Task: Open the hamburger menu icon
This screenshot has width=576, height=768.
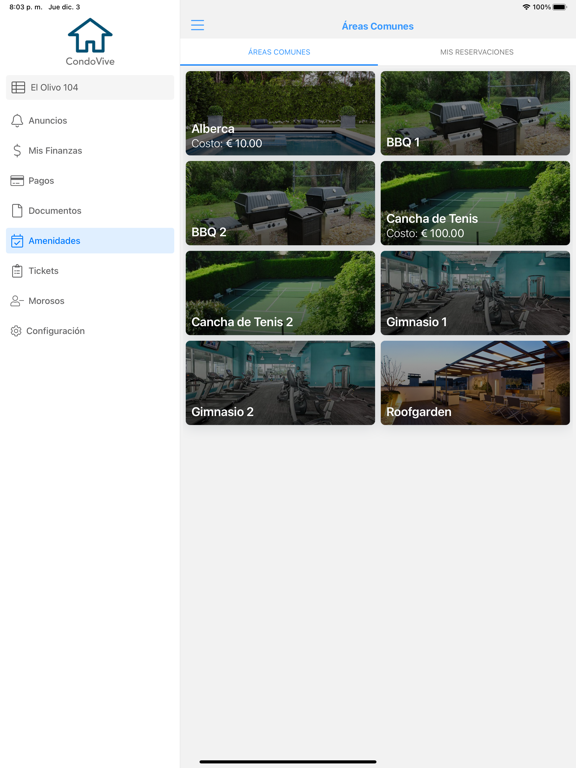Action: (197, 25)
